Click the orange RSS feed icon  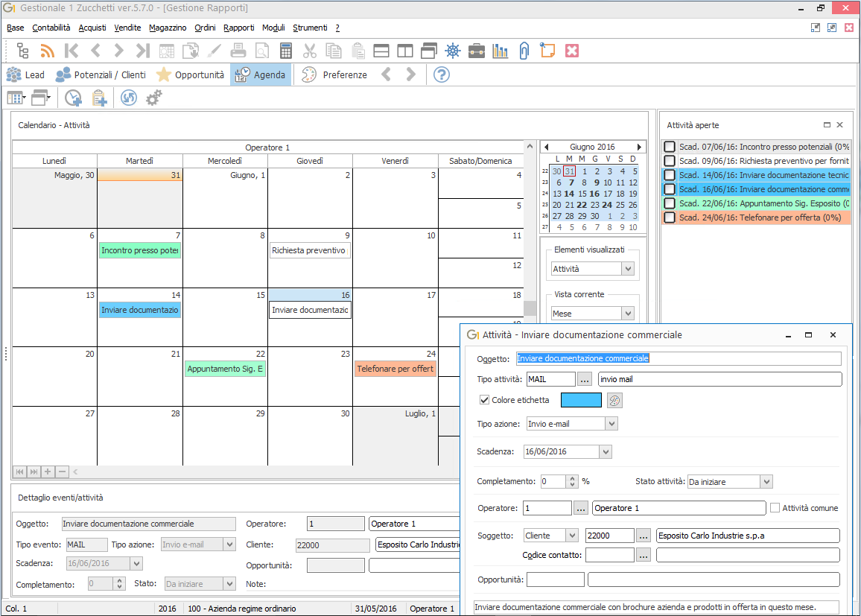coord(47,51)
